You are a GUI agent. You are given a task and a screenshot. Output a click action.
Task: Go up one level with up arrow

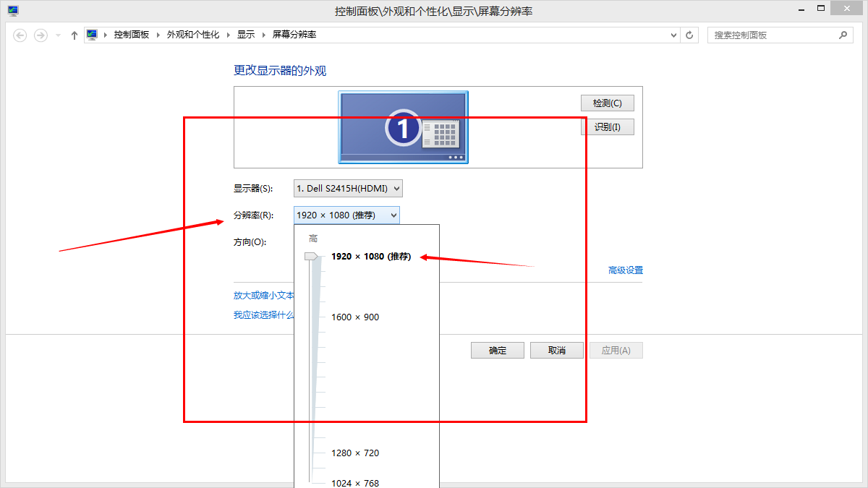tap(74, 35)
